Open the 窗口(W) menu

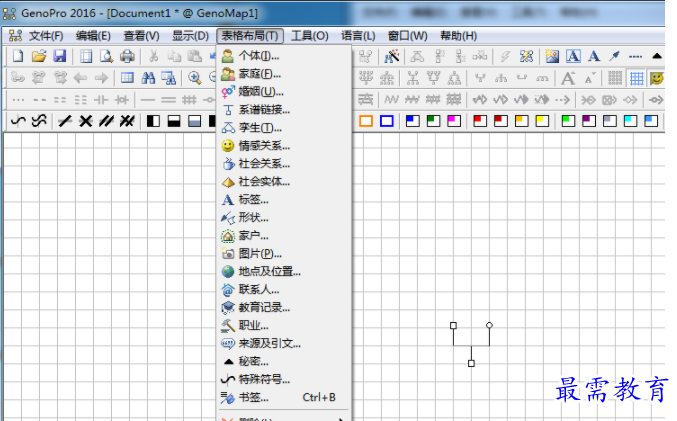click(x=407, y=36)
